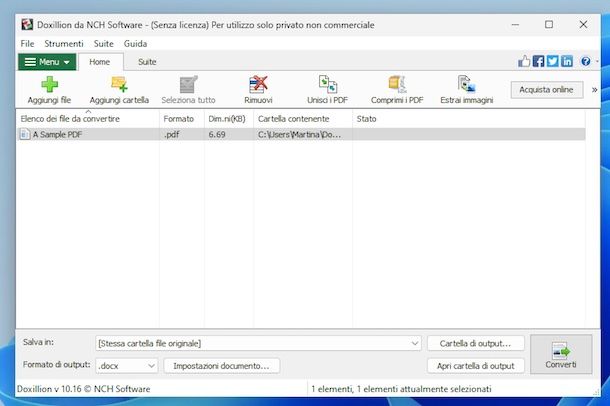Open the Guida menu
The image size is (610, 406).
tap(135, 44)
